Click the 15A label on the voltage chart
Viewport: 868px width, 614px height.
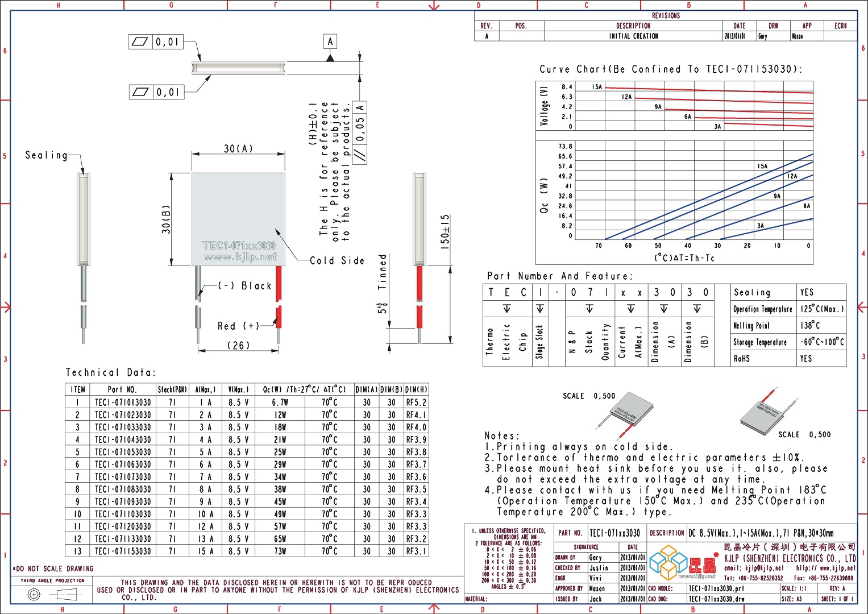pyautogui.click(x=597, y=87)
